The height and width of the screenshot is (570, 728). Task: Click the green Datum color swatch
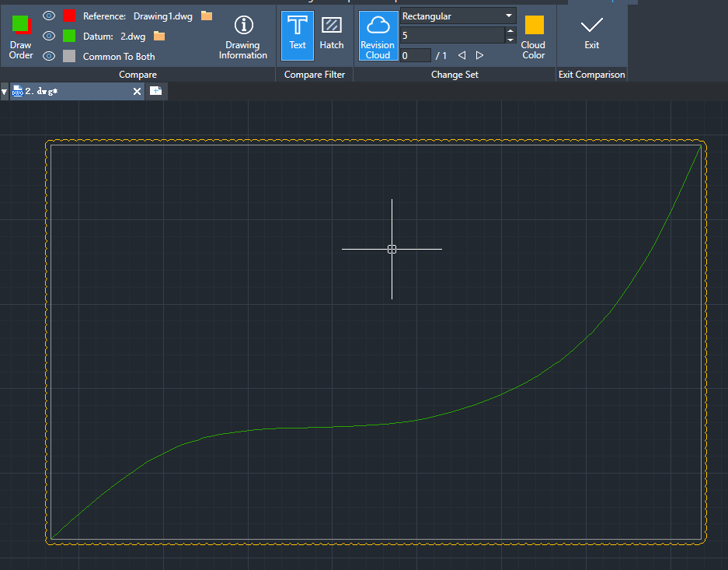tap(69, 36)
